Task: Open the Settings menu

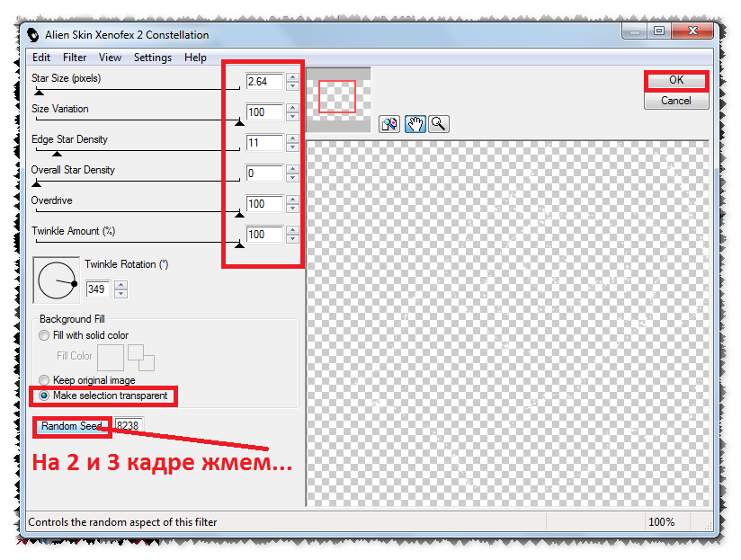Action: (x=153, y=58)
